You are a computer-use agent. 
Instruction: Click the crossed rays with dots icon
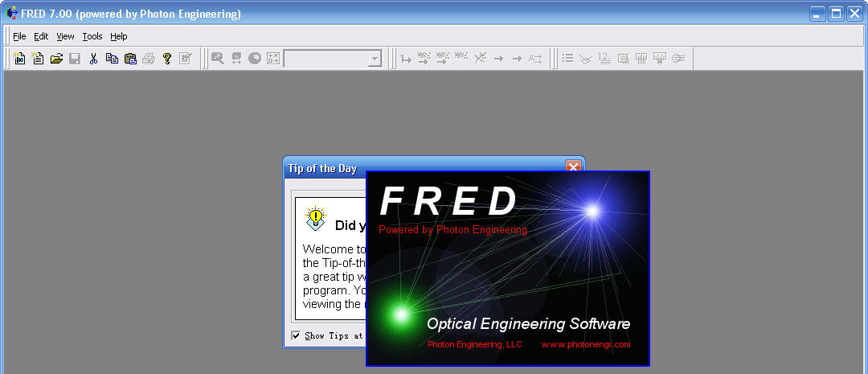[x=480, y=58]
